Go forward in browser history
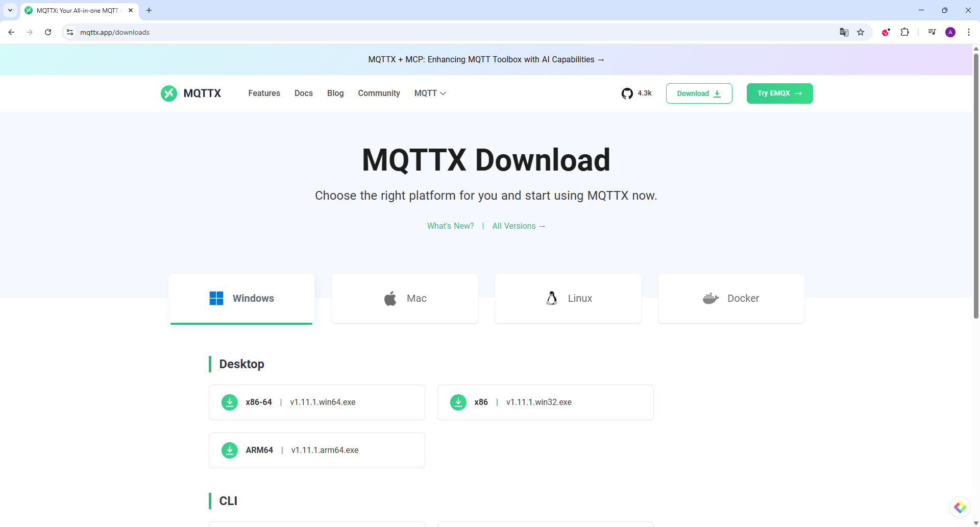Screen dimensions: 980x527 [x=30, y=32]
